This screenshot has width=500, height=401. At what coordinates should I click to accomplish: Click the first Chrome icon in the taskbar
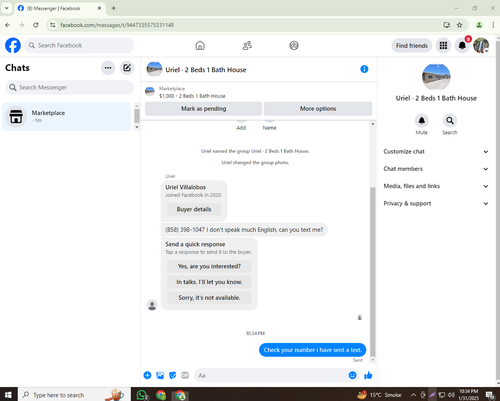tap(161, 395)
